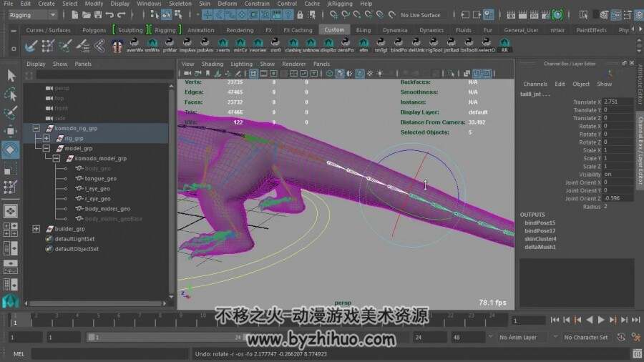Select tongue_geo in the Outliner
Screen dimensions: 644x362
(100, 179)
